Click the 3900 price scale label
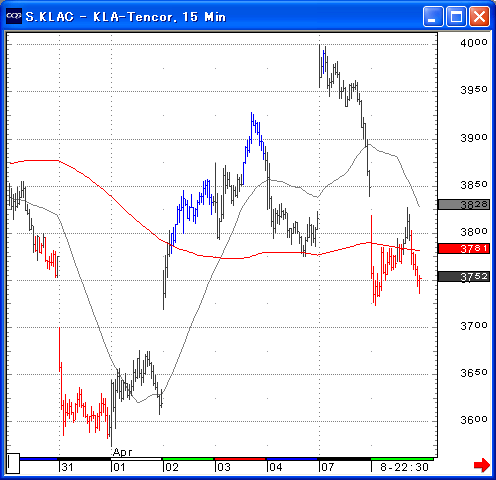 coord(474,137)
